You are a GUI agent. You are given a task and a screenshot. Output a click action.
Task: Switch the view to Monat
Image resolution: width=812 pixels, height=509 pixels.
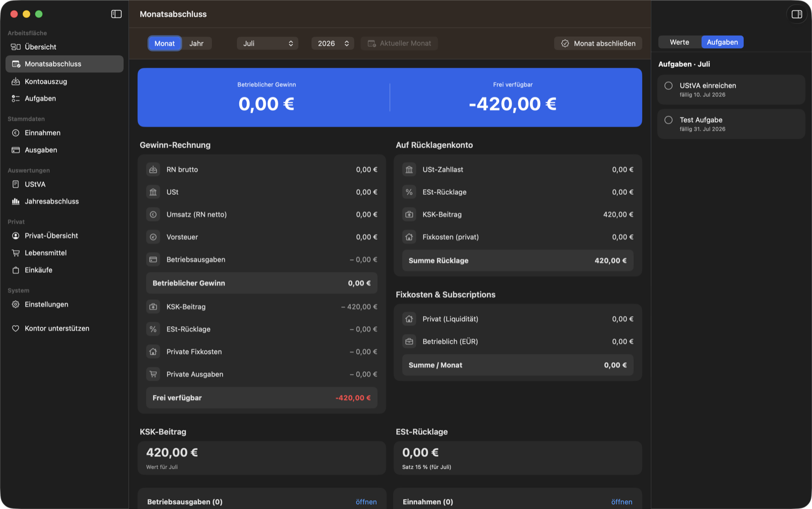point(165,43)
